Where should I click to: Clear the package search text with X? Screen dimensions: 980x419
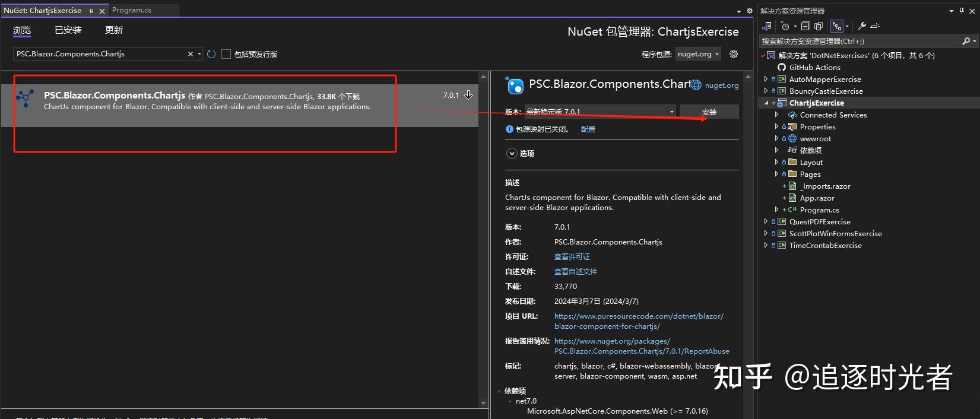(x=191, y=54)
